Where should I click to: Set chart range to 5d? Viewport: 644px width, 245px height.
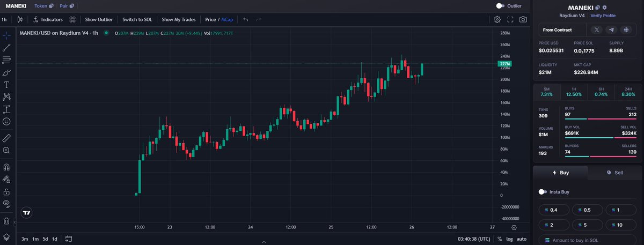point(45,239)
